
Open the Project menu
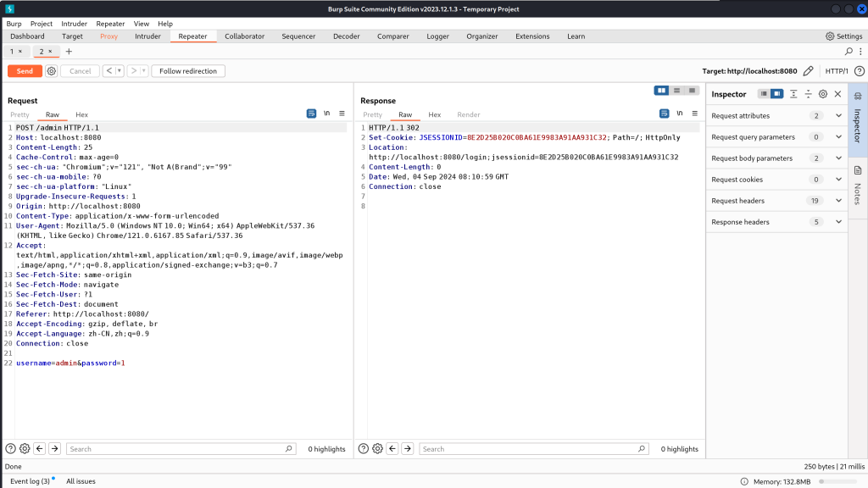(42, 24)
